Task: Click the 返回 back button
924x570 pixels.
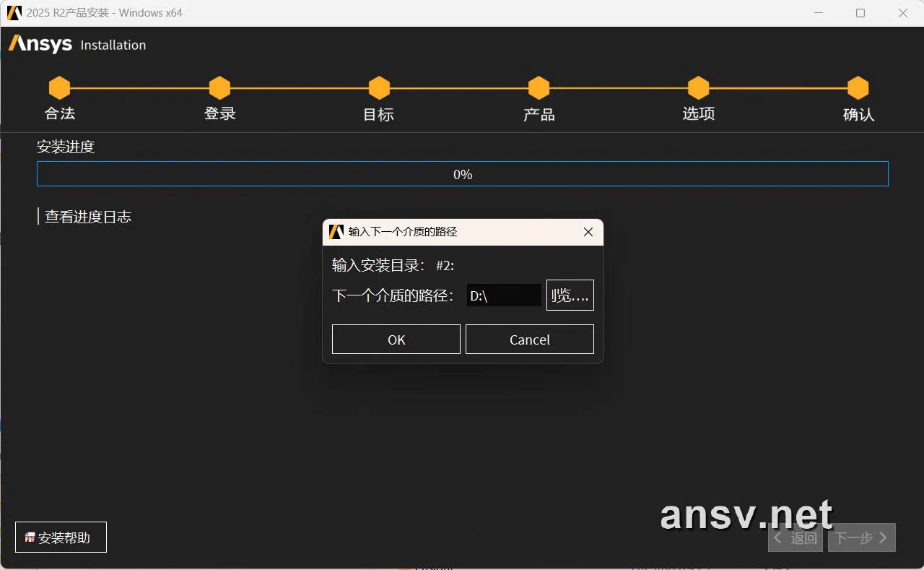Action: (x=796, y=537)
